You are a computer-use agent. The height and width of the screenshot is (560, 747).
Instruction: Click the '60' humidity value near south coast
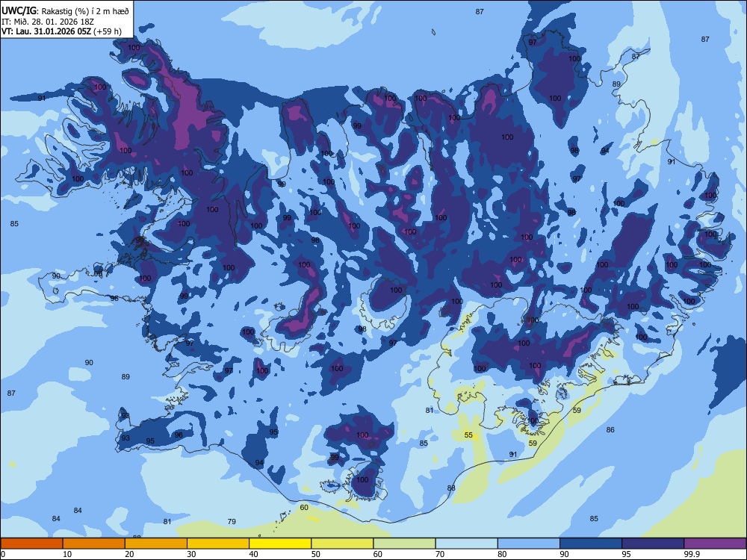[304, 507]
